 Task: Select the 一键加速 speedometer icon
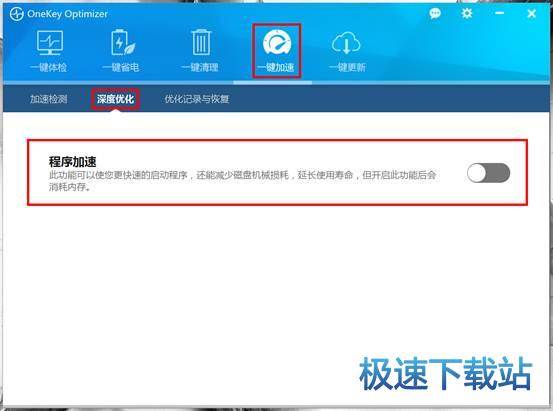(277, 43)
